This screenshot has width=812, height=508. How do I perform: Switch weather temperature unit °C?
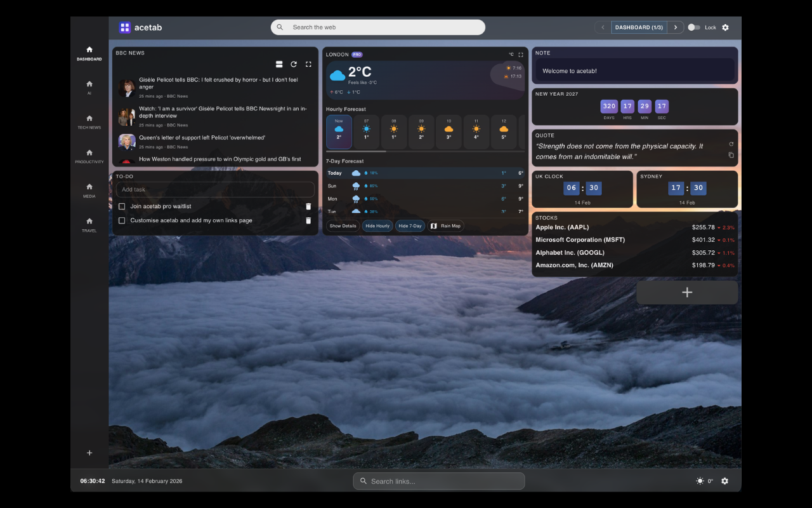tap(511, 55)
